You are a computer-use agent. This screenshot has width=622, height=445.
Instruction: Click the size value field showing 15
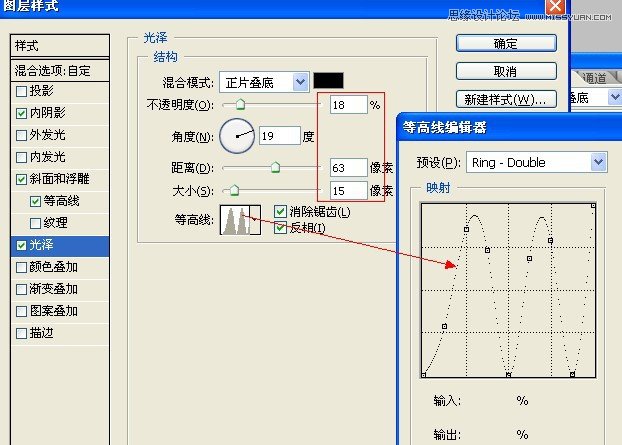[x=348, y=191]
